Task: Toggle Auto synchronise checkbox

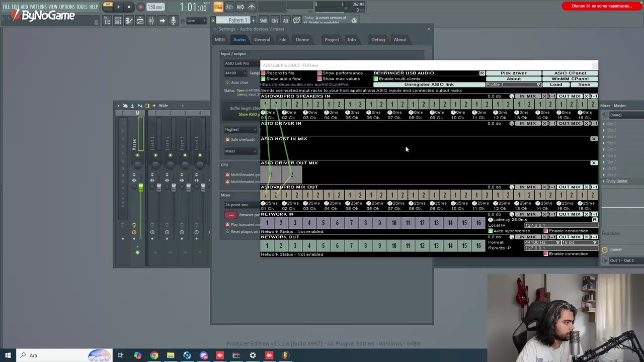Action: click(x=491, y=231)
